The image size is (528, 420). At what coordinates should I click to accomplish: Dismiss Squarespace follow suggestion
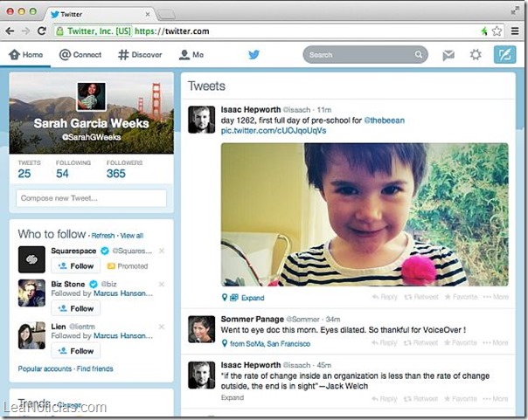pyautogui.click(x=162, y=251)
